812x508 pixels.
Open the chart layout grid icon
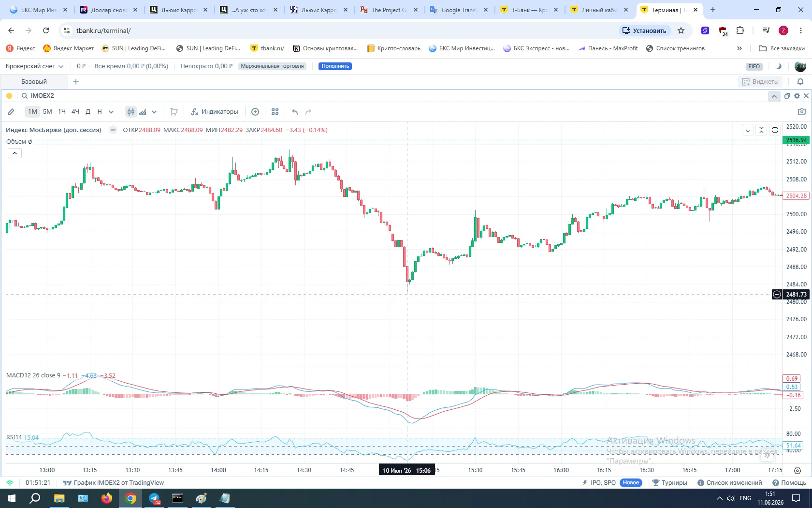pyautogui.click(x=275, y=112)
